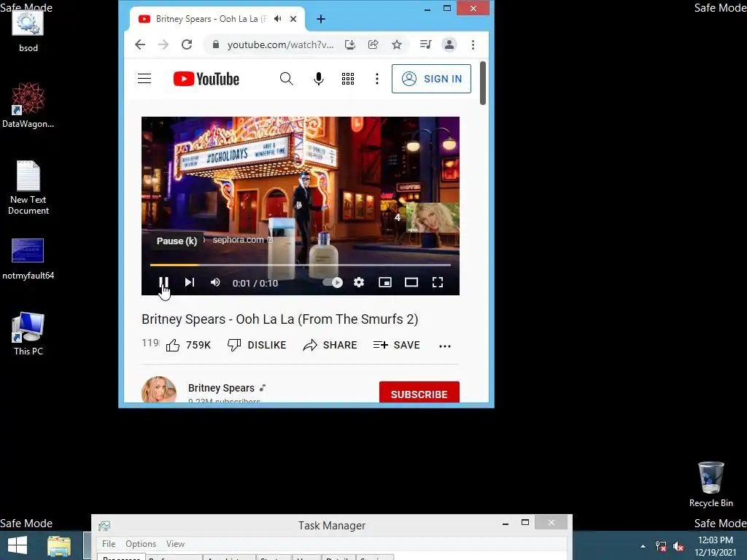Click the Chrome page scrollbar
The width and height of the screenshot is (747, 560).
(483, 83)
